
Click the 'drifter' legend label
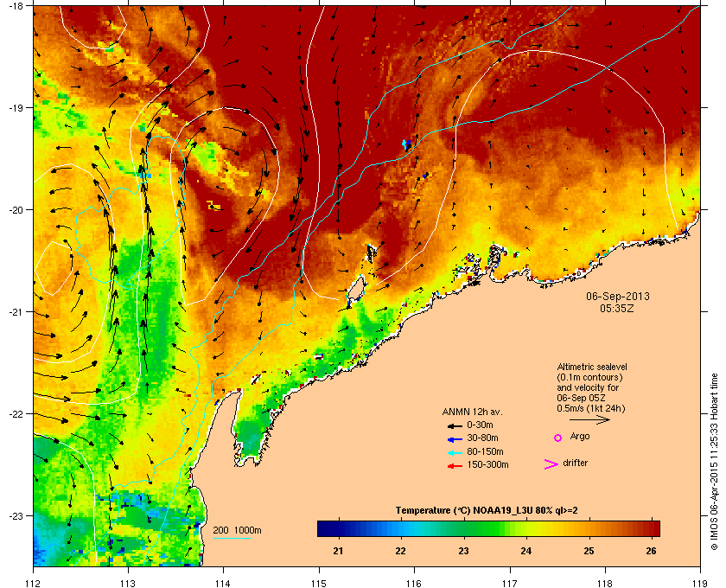click(x=575, y=463)
